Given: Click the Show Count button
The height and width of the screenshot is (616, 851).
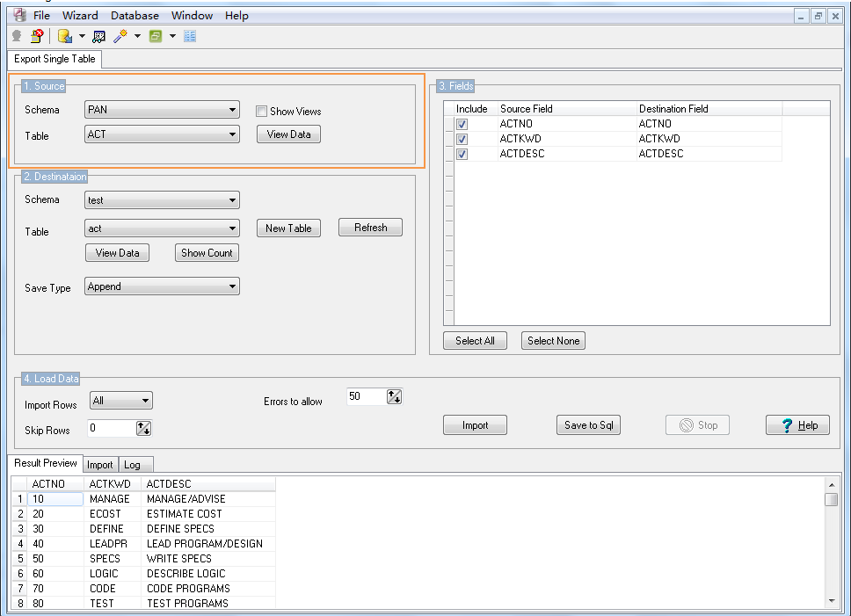Looking at the screenshot, I should [x=207, y=253].
